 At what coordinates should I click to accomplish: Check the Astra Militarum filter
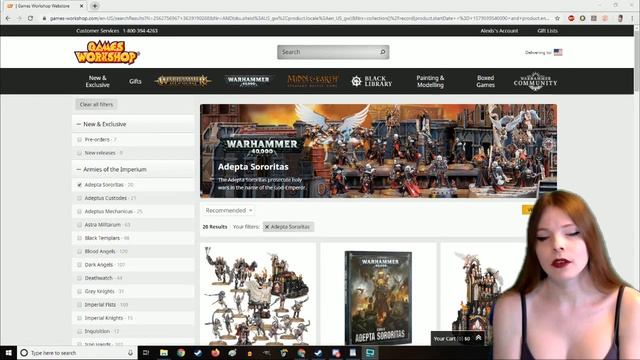tap(79, 225)
